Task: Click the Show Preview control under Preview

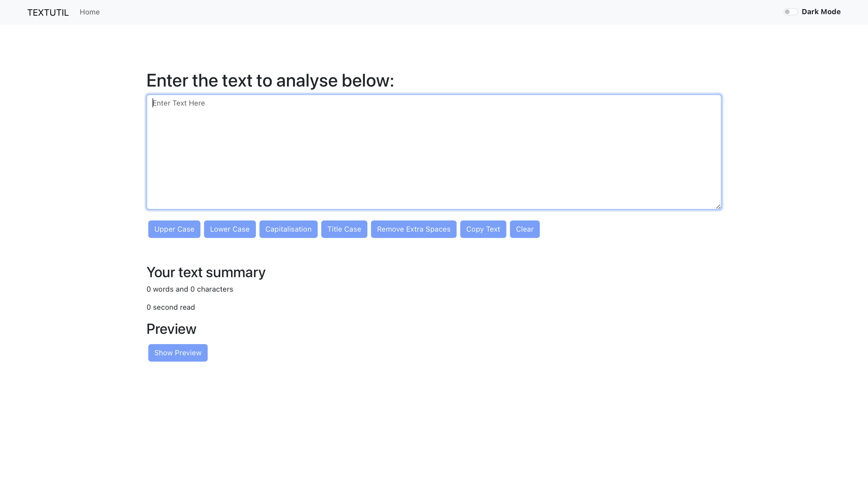Action: coord(178,353)
